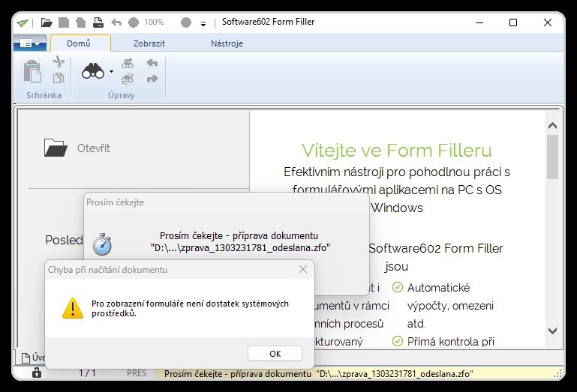The image size is (577, 392).
Task: Click the 1 / 1 page indicator
Action: [87, 373]
